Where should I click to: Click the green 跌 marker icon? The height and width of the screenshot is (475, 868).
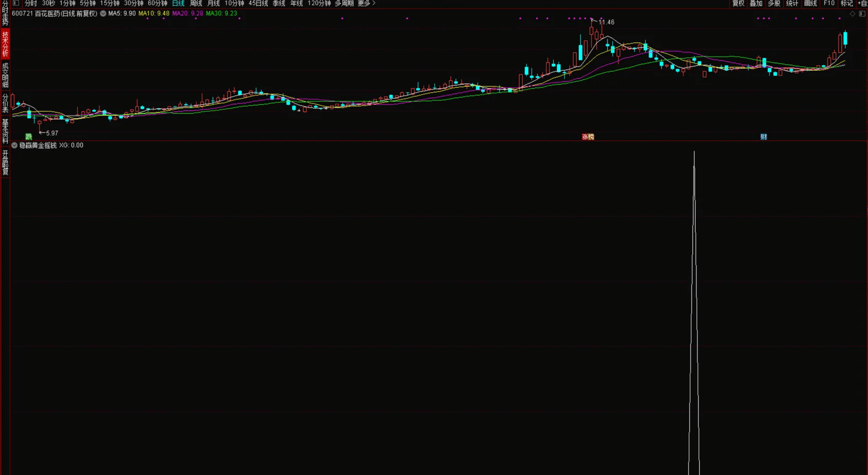point(29,137)
